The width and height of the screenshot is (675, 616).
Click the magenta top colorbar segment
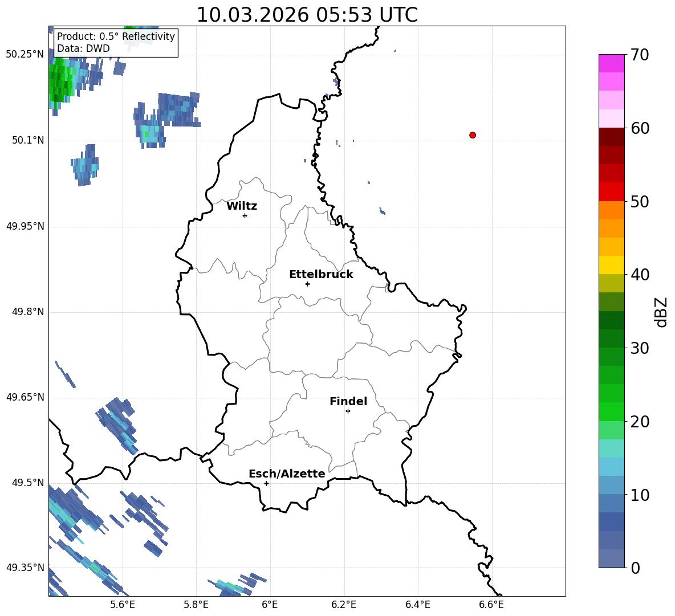click(x=612, y=63)
